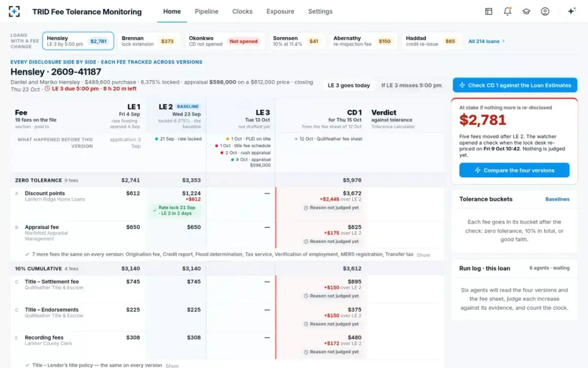Click the Recording fees row label
588x368 pixels.
point(44,338)
